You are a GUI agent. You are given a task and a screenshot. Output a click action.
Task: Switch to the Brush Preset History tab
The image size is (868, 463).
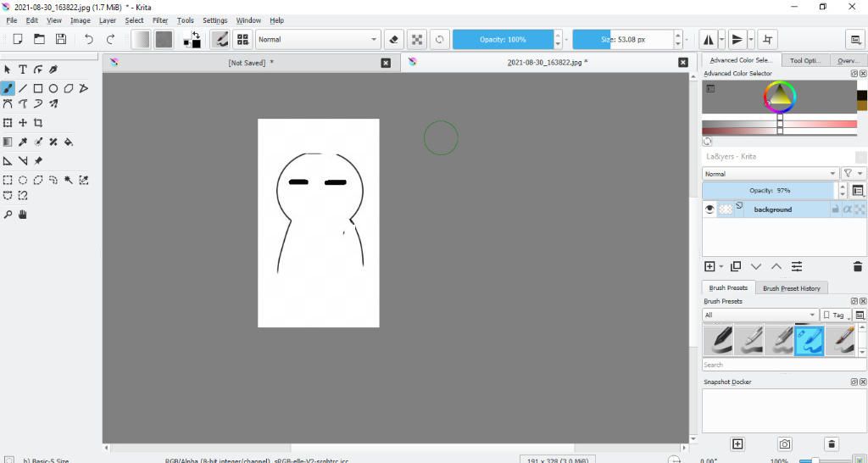(x=791, y=288)
